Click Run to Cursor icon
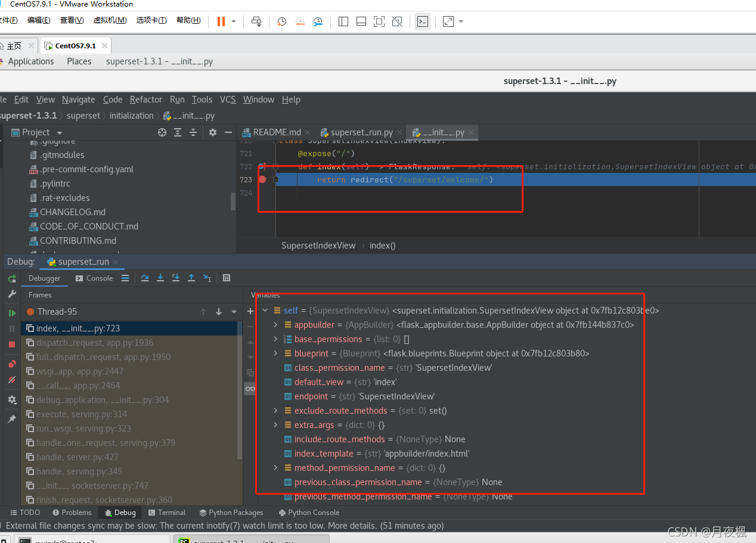This screenshot has height=543, width=756. click(x=207, y=278)
